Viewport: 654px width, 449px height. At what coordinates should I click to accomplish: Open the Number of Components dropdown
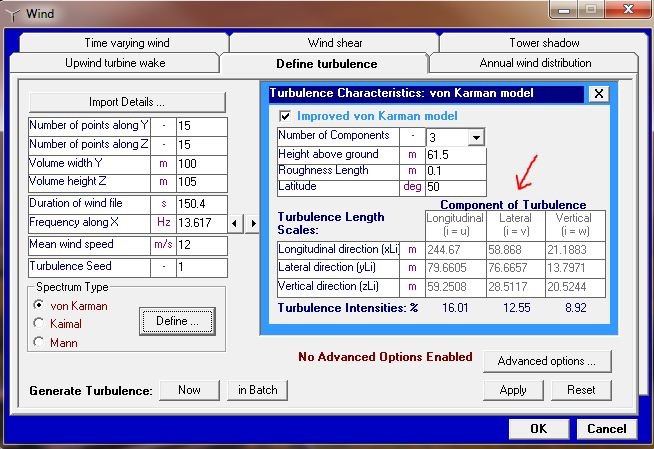tap(476, 137)
